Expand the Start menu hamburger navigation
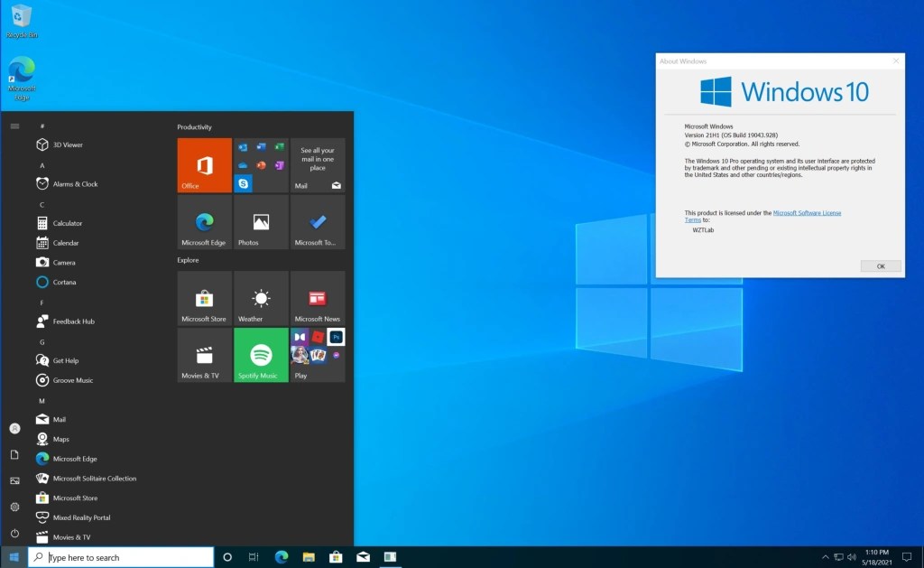Viewport: 924px width, 568px height. [14, 126]
